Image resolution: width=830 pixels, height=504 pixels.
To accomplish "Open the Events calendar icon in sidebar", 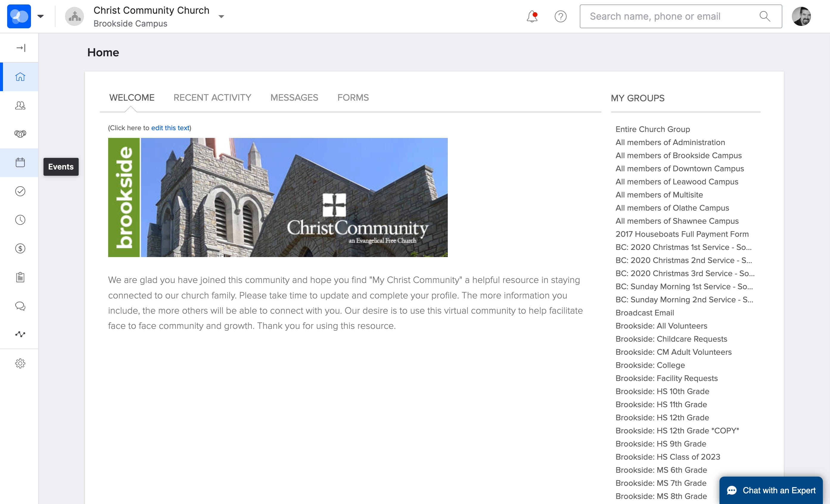I will tap(20, 163).
